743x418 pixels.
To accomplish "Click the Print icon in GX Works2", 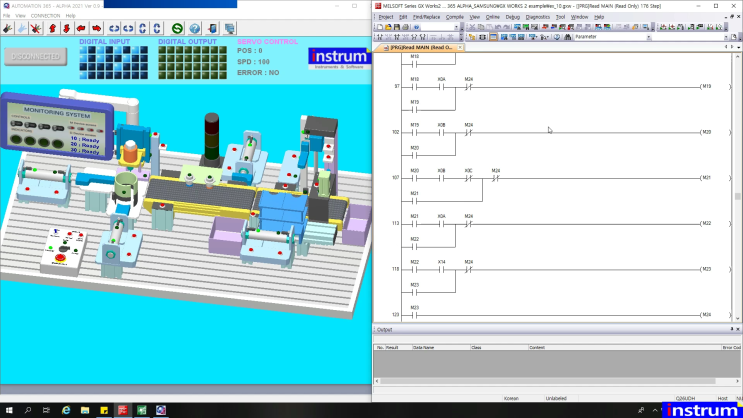I will (x=406, y=27).
